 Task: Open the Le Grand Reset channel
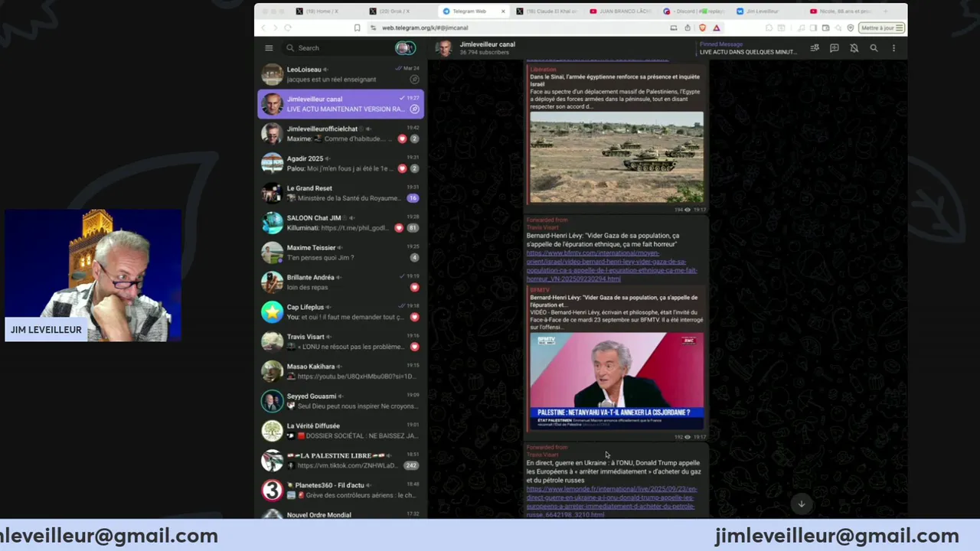coord(341,193)
